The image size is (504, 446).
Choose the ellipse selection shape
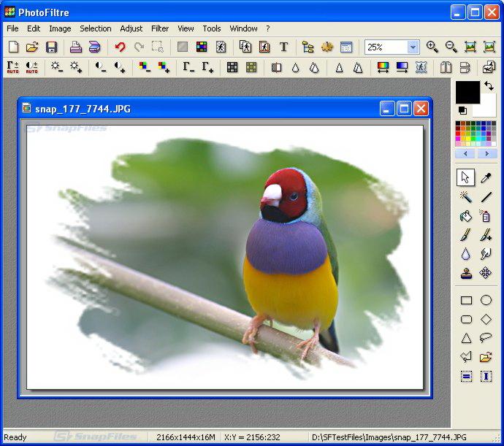pos(486,301)
